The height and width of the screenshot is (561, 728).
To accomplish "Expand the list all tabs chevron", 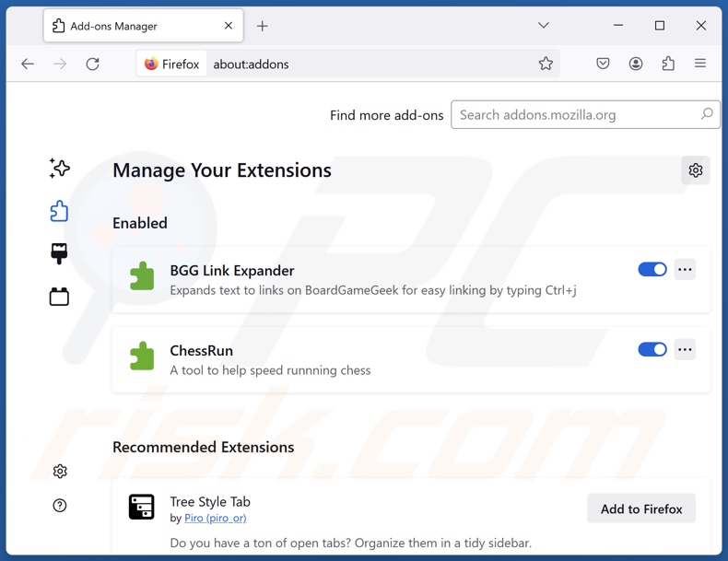I will (544, 26).
